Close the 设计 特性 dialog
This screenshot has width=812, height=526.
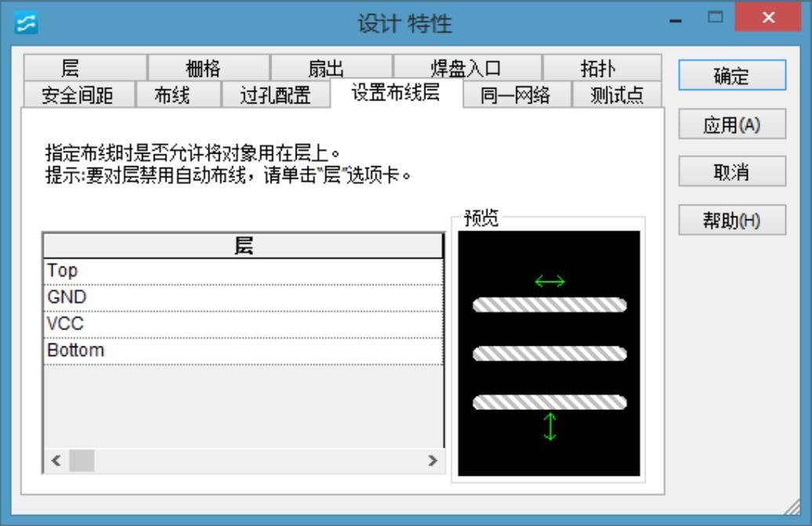(x=768, y=18)
